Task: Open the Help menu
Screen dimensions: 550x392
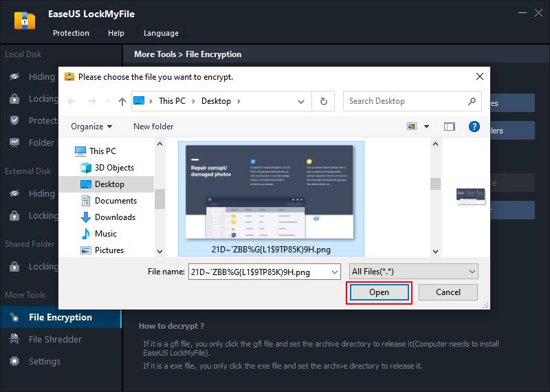Action: click(115, 33)
